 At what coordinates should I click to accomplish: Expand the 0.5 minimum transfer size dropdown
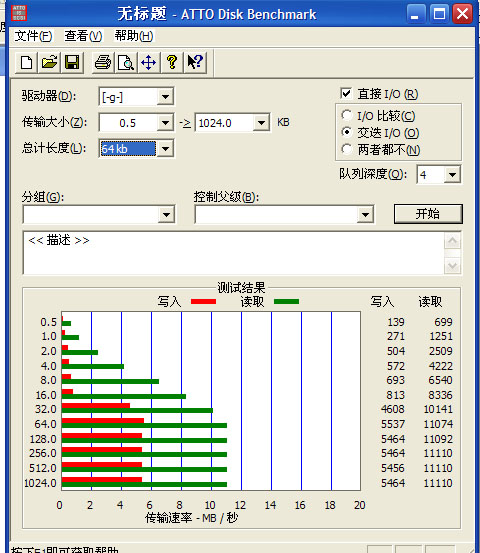point(165,123)
